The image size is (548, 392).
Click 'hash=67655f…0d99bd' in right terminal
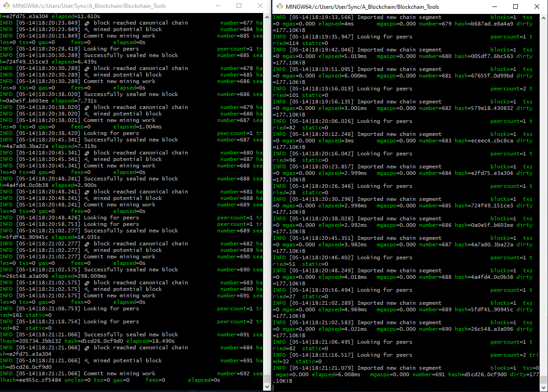tap(484, 76)
